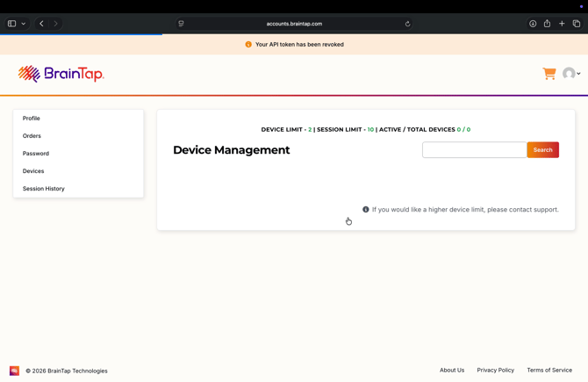This screenshot has width=588, height=382.
Task: Click the page settings icon in the address bar
Action: [181, 24]
